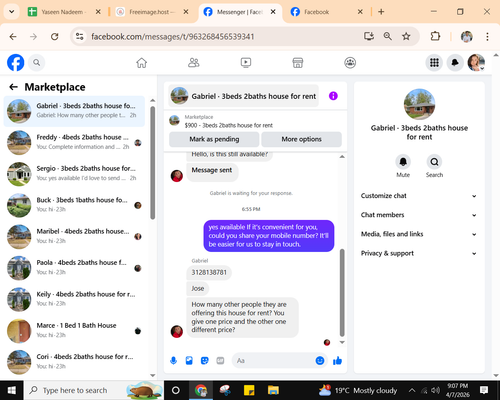Open Sticky Notes from the taskbar
This screenshot has height=400, width=500.
[249, 390]
